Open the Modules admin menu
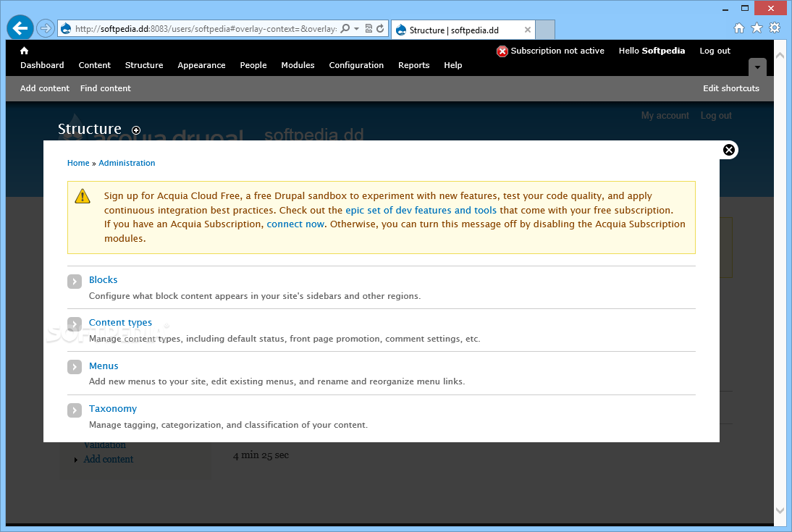This screenshot has width=792, height=532. (298, 65)
